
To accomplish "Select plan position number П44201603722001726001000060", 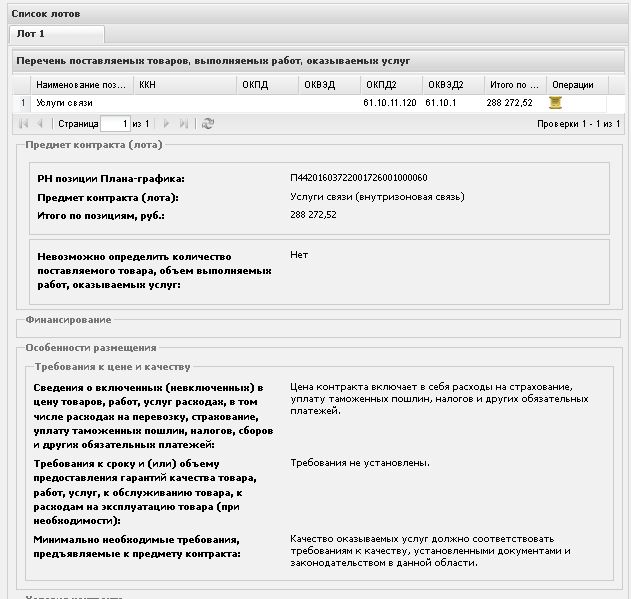I will pyautogui.click(x=359, y=178).
